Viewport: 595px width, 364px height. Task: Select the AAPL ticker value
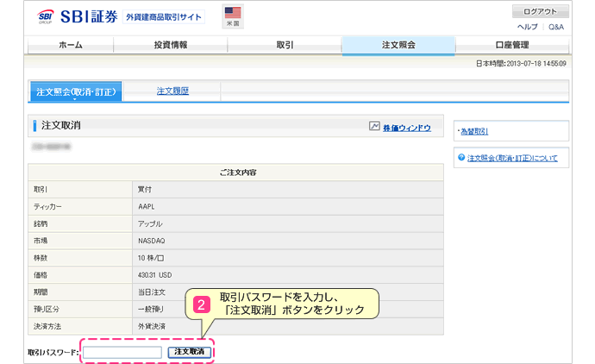point(146,206)
